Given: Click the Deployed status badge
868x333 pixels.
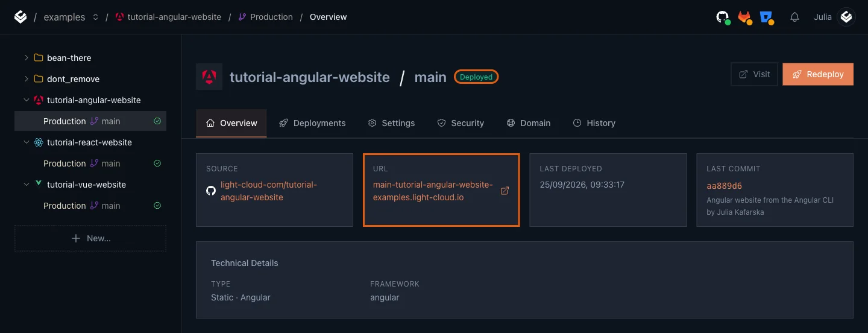Looking at the screenshot, I should [x=476, y=77].
